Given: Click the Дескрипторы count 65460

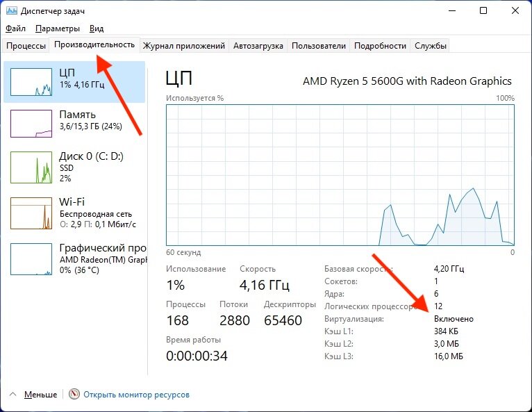Looking at the screenshot, I should [x=283, y=320].
